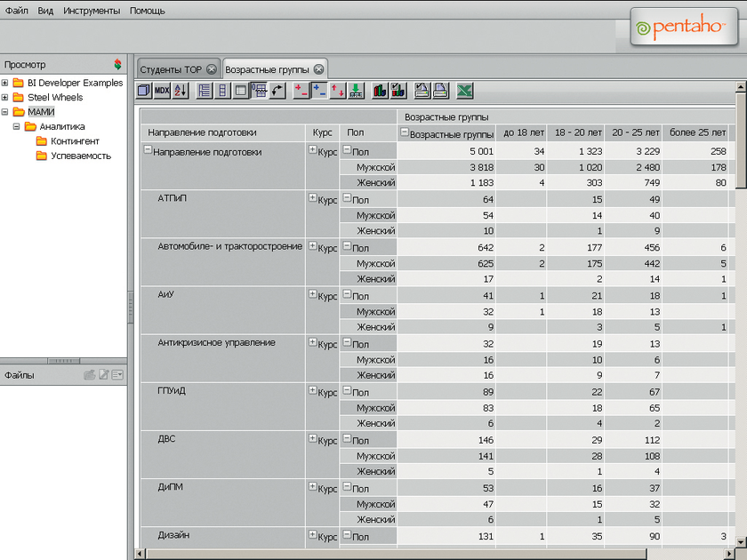Toggle show parents hierarchy button
The height and width of the screenshot is (560, 747).
pos(205,91)
